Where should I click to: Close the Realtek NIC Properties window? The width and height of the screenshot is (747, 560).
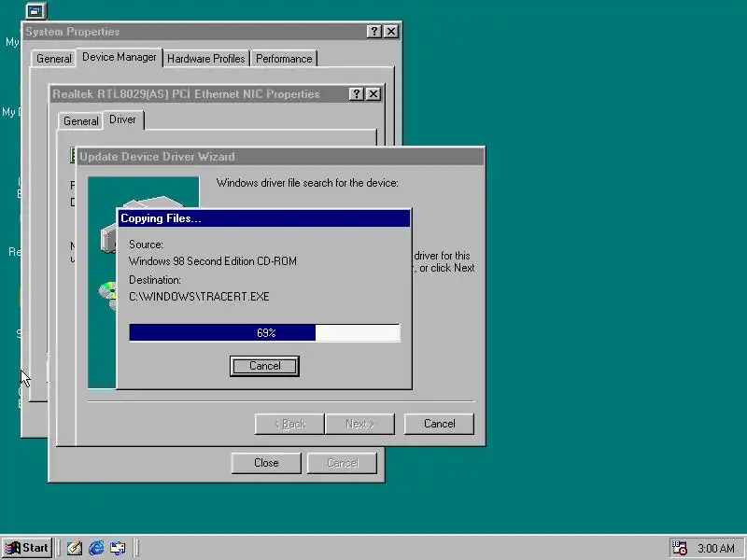373,94
